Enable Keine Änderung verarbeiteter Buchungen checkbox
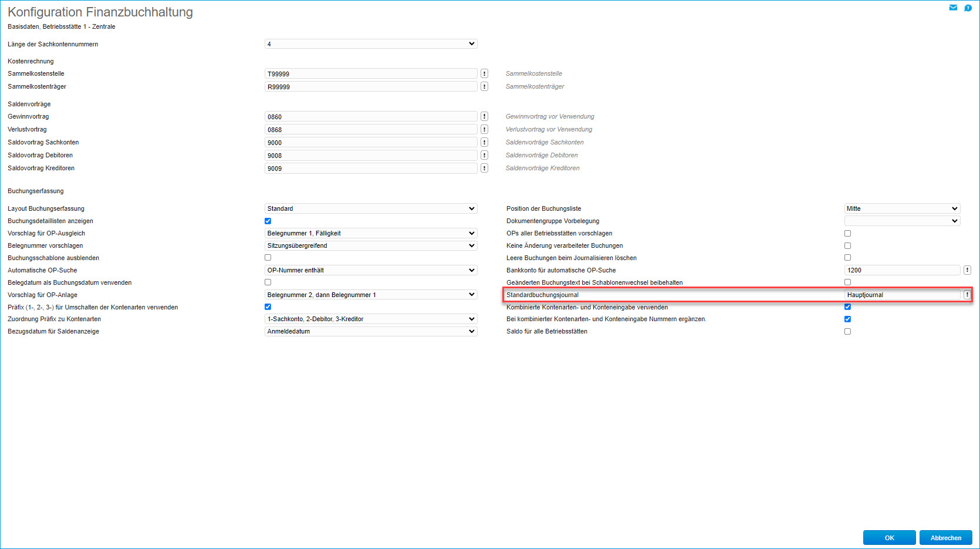980x549 pixels. point(847,245)
